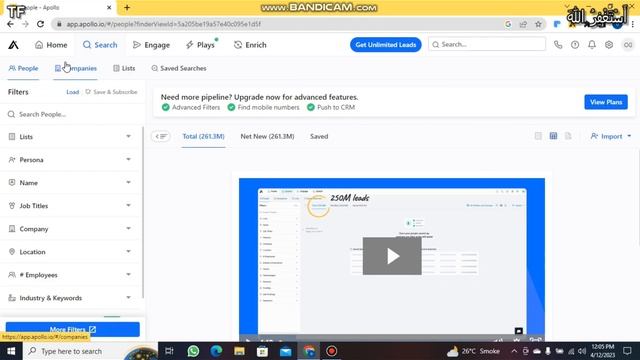Select the Net New (261.3M) tab
This screenshot has height=360, width=640.
[x=267, y=136]
